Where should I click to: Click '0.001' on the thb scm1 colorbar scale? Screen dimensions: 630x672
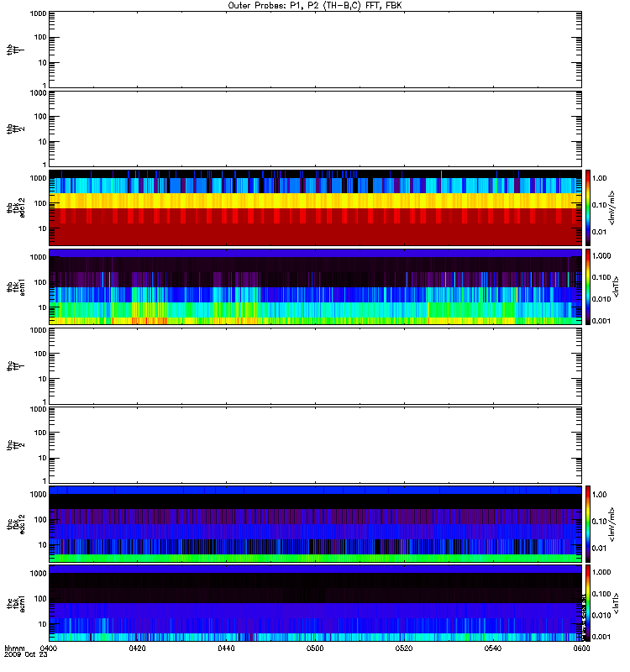coord(601,321)
